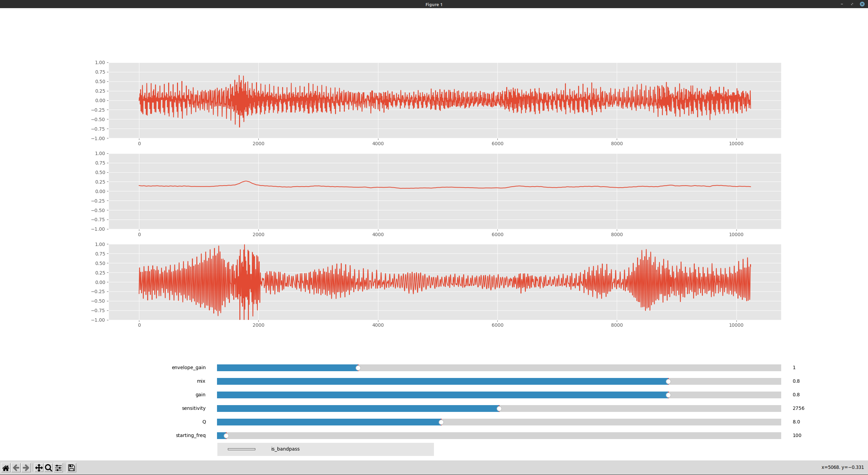Click the Save figure icon
This screenshot has height=475, width=868.
(72, 468)
